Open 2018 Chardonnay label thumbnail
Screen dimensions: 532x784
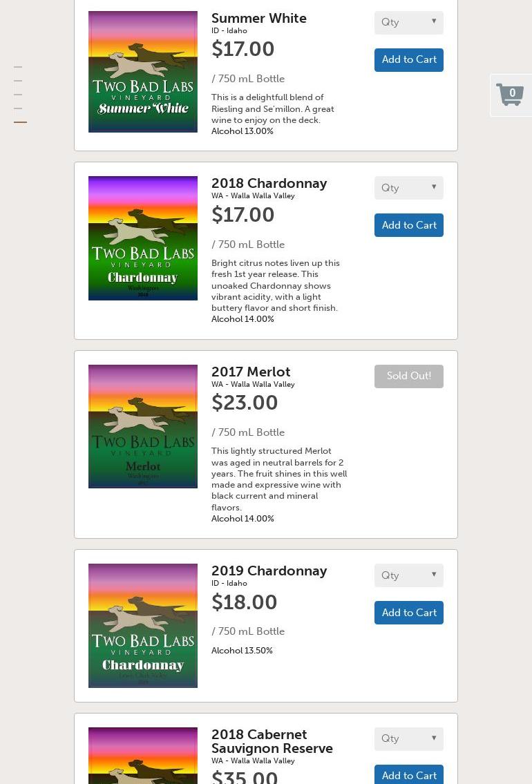click(x=143, y=238)
